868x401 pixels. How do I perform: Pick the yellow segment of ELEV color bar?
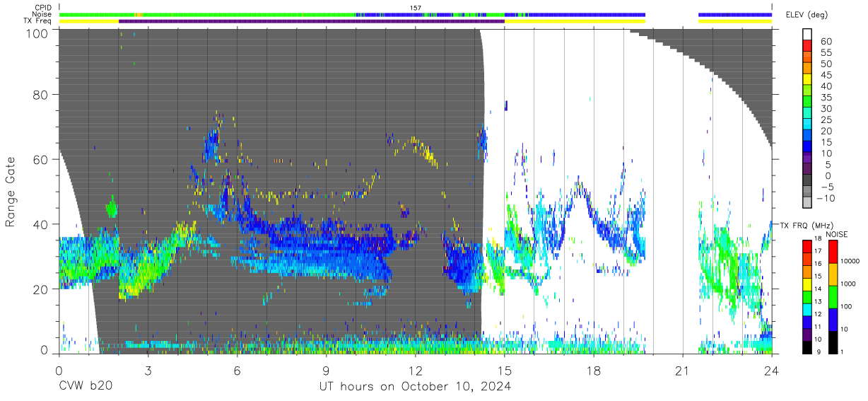click(807, 79)
